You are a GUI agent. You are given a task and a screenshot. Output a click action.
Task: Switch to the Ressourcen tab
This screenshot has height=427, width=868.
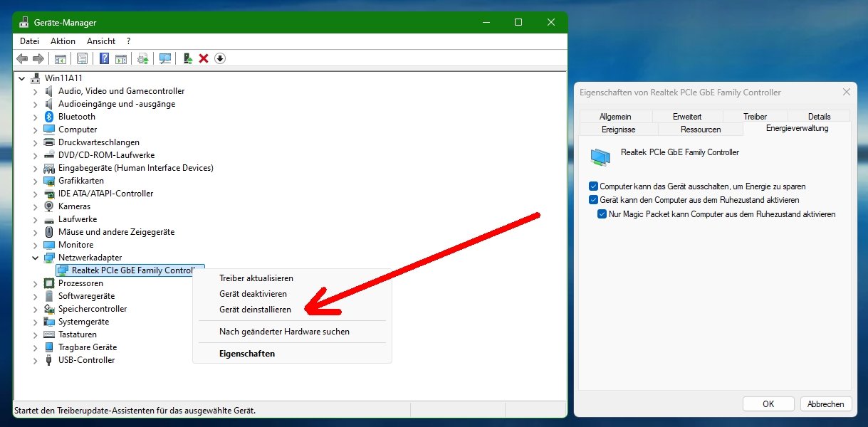[x=701, y=130]
